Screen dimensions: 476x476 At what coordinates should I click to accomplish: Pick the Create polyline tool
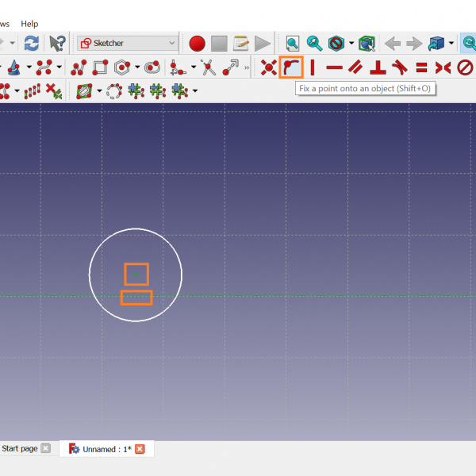coord(79,67)
